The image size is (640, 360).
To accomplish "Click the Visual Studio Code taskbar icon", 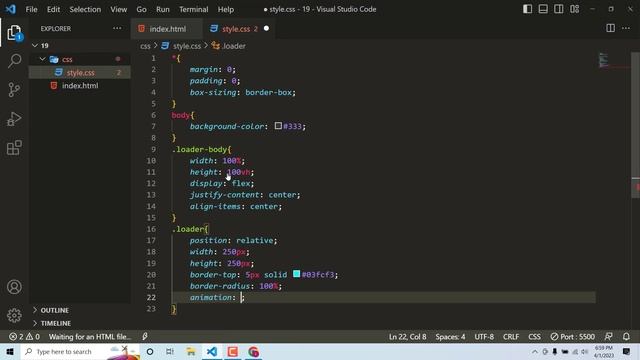I will pos(212,351).
